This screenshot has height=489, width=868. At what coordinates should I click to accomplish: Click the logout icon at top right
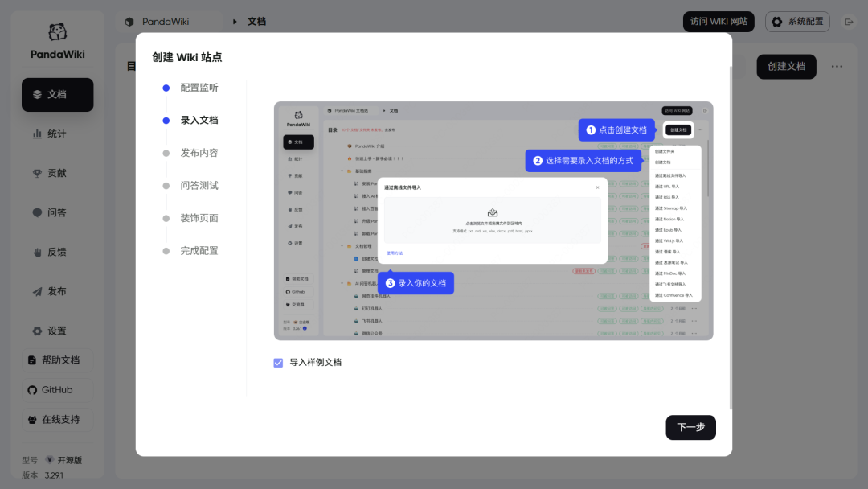coord(849,22)
